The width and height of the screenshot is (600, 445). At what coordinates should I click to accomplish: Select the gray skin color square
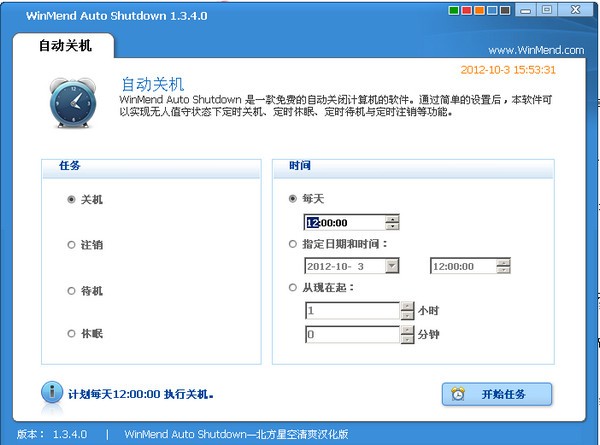pos(505,10)
